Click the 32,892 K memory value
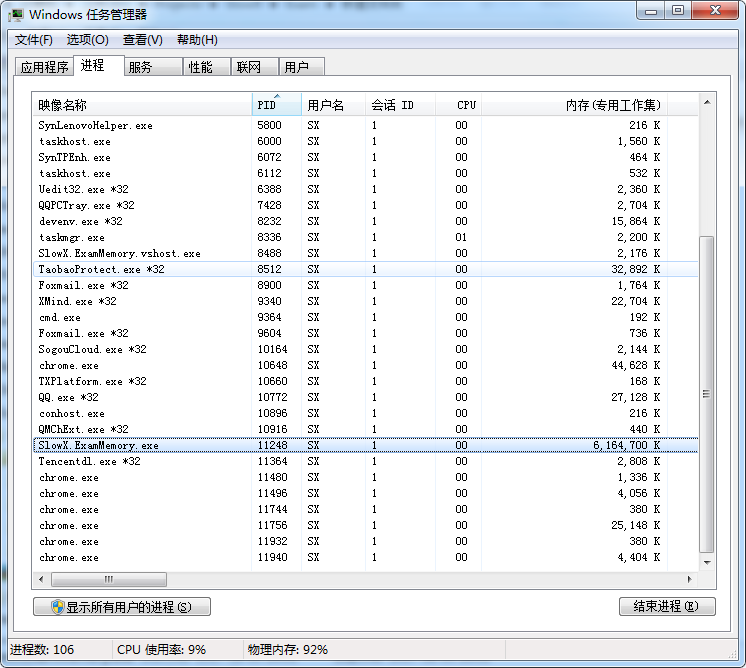 pos(636,269)
